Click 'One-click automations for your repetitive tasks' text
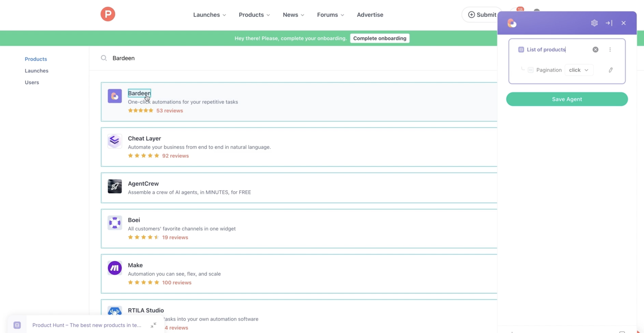Image resolution: width=644 pixels, height=333 pixels. pos(183,102)
